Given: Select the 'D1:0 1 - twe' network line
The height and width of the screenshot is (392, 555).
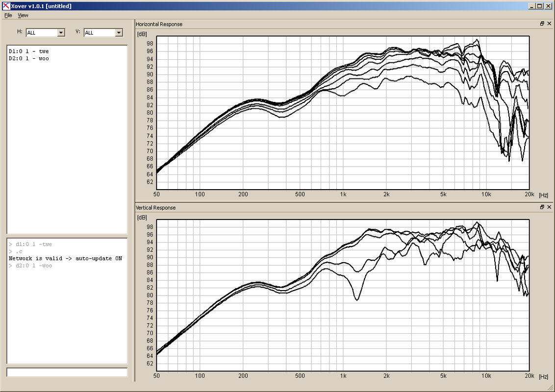Looking at the screenshot, I should click(28, 51).
